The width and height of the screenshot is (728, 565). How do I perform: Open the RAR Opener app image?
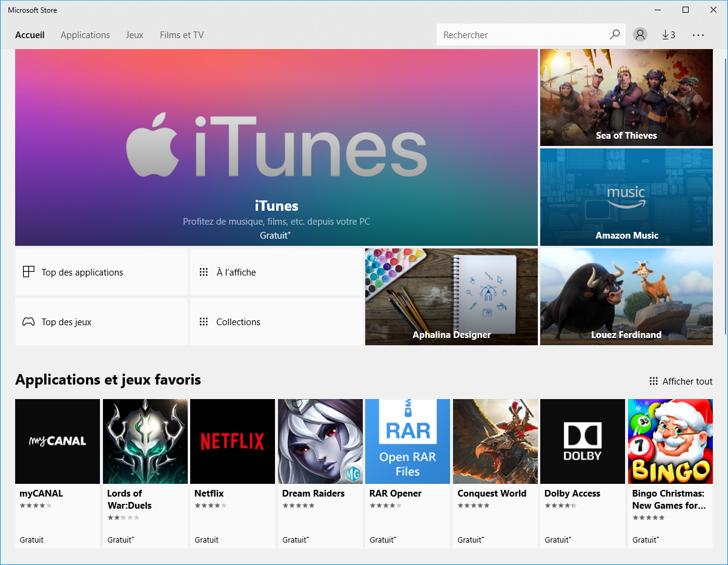[408, 441]
